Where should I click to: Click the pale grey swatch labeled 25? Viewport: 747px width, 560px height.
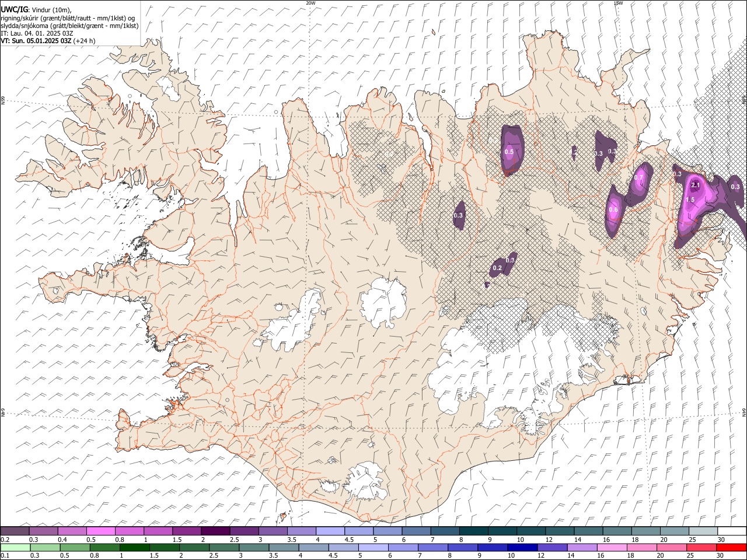(x=702, y=531)
